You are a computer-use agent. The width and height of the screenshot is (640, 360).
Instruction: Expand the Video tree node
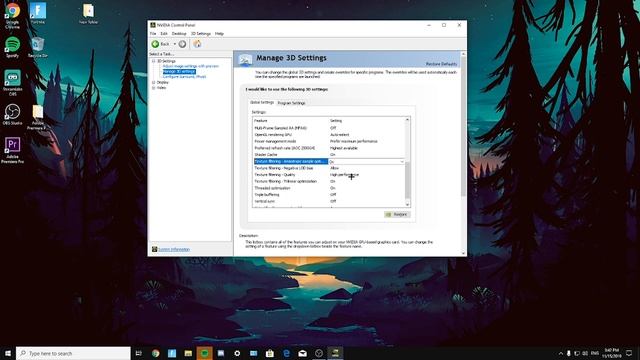(154, 88)
